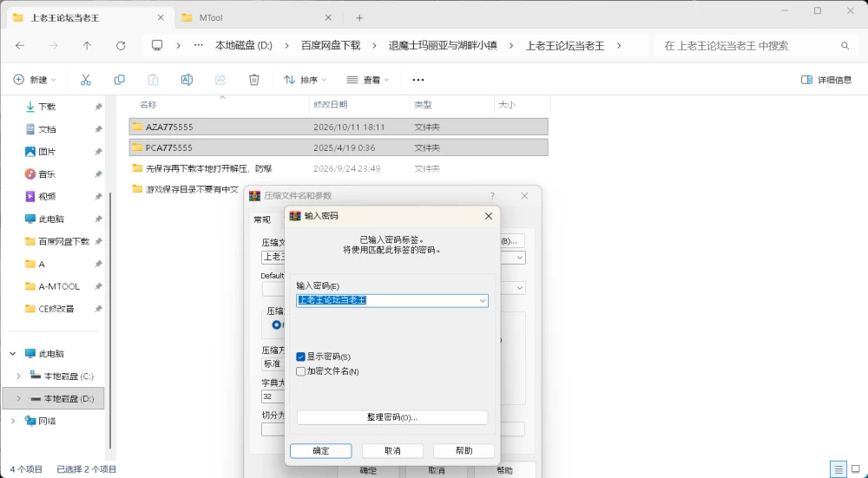Viewport: 868px width, 478px height.
Task: Switch to large thumbnails view icon
Action: pos(856,469)
